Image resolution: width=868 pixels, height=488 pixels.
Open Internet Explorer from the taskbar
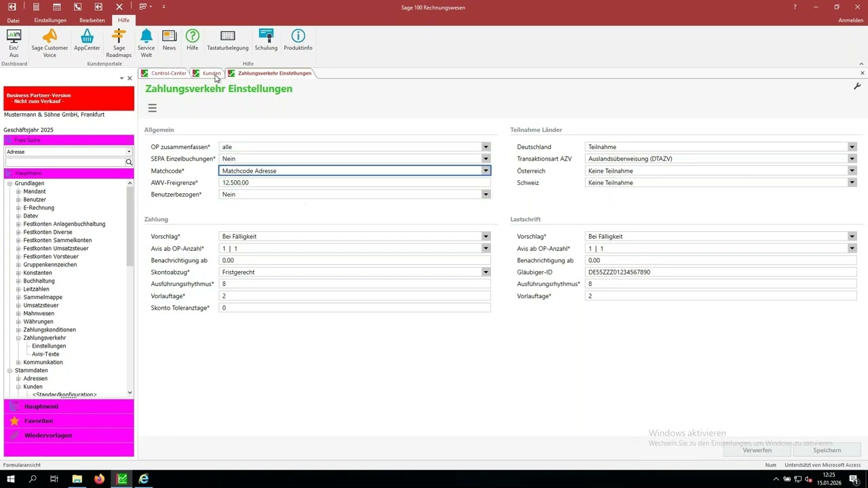(x=144, y=479)
